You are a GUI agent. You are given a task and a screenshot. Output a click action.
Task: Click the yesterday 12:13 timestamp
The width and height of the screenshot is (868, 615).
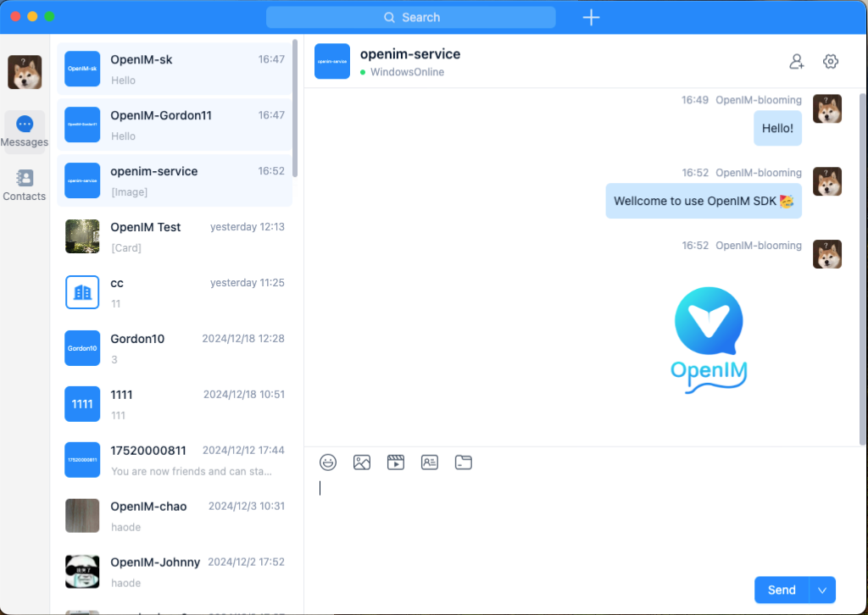[248, 227]
